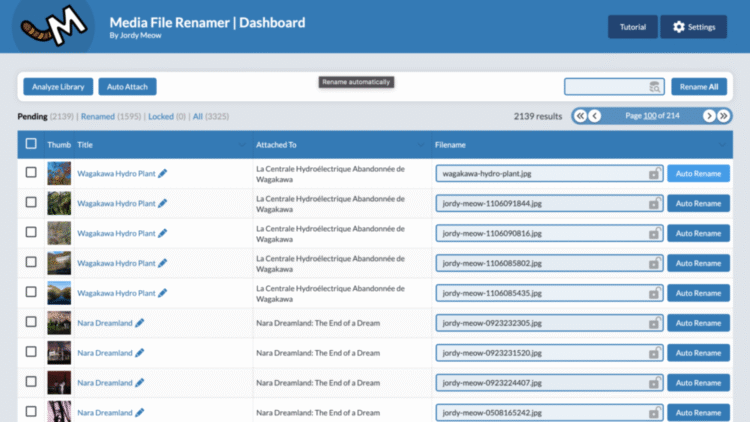Lock filename wagakawa-hydro-plant.jpg

tap(654, 173)
